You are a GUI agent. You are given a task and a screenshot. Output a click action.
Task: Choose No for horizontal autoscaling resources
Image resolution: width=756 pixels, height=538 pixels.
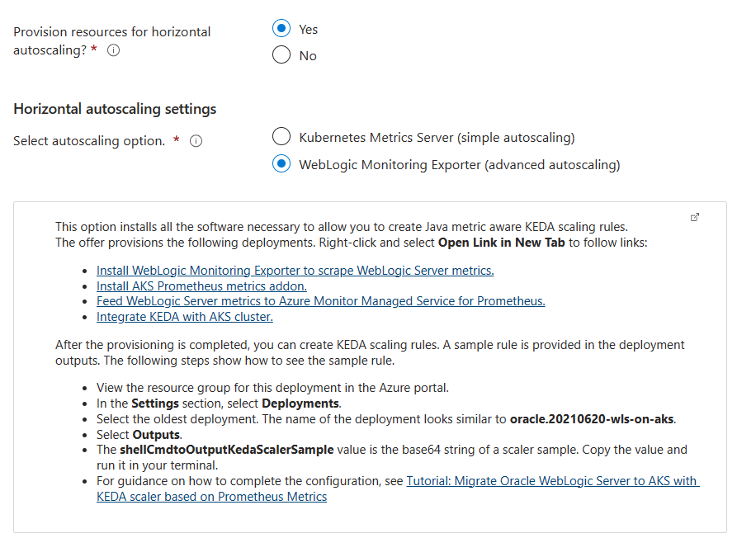click(281, 55)
